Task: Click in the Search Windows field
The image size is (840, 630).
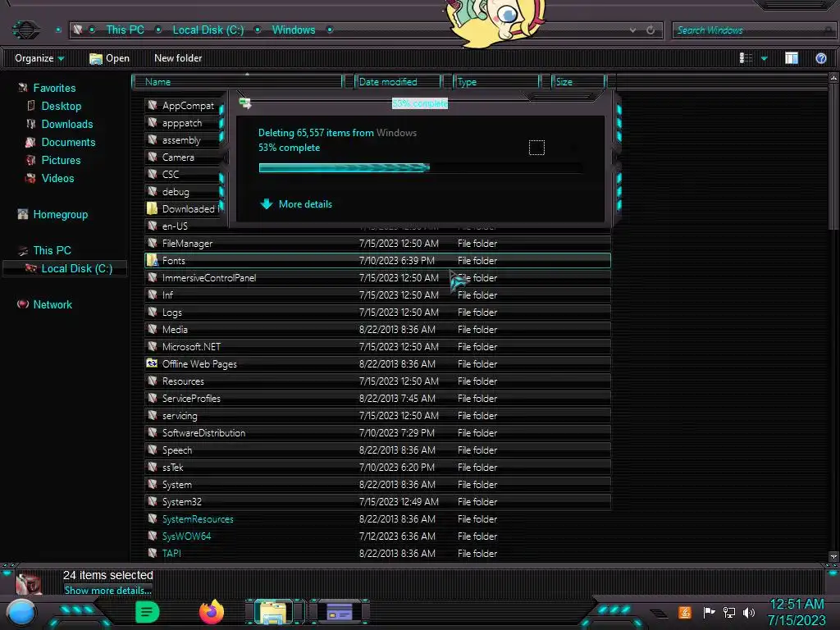Action: 752,30
